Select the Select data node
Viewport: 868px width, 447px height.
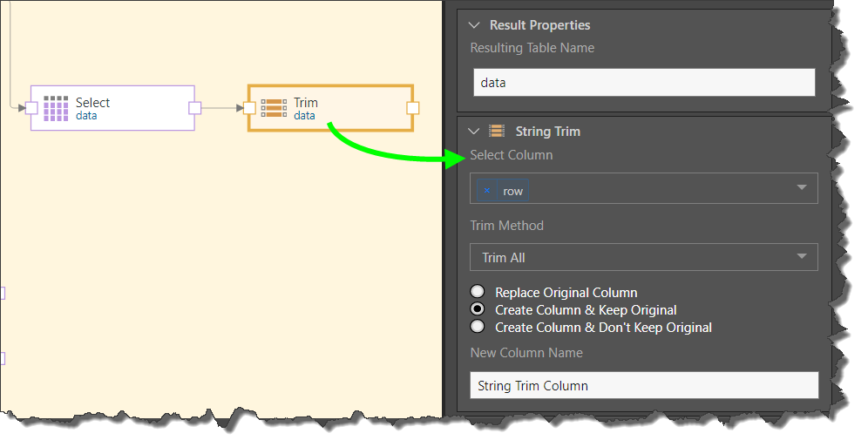tap(113, 108)
